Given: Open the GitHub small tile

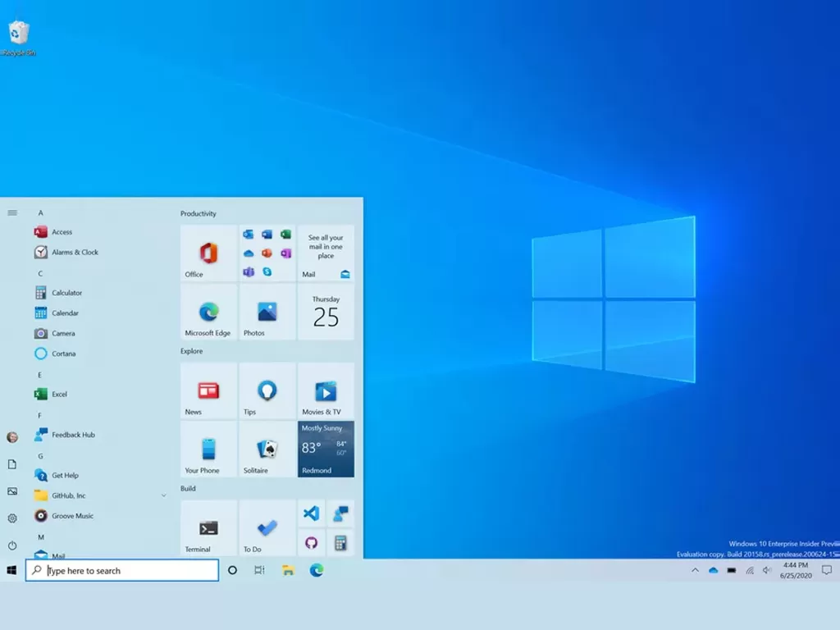Looking at the screenshot, I should pyautogui.click(x=311, y=543).
